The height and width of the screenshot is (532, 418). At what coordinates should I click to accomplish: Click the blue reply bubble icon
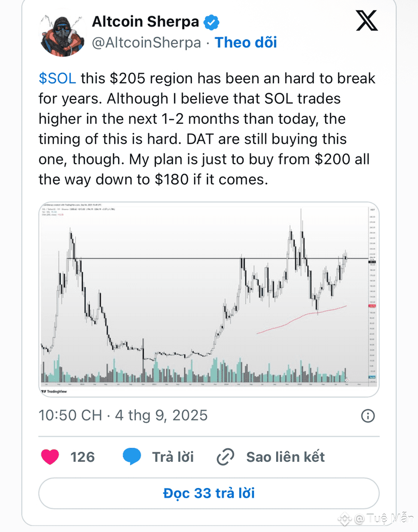[132, 457]
